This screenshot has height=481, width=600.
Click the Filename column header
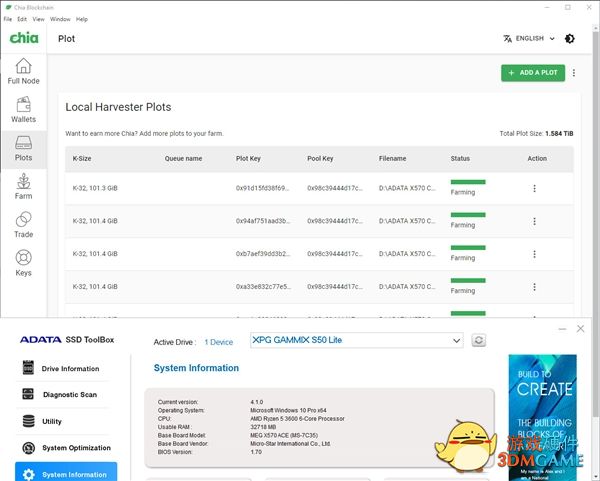[x=392, y=158]
